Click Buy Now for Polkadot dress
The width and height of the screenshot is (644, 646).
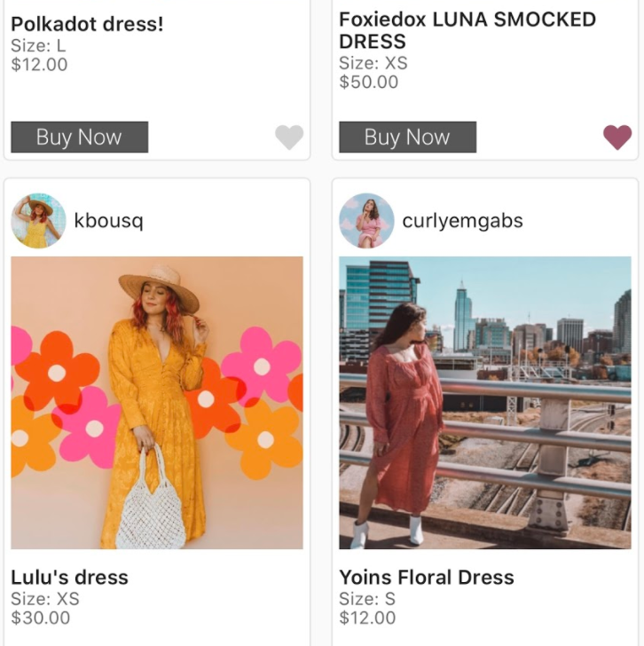80,137
